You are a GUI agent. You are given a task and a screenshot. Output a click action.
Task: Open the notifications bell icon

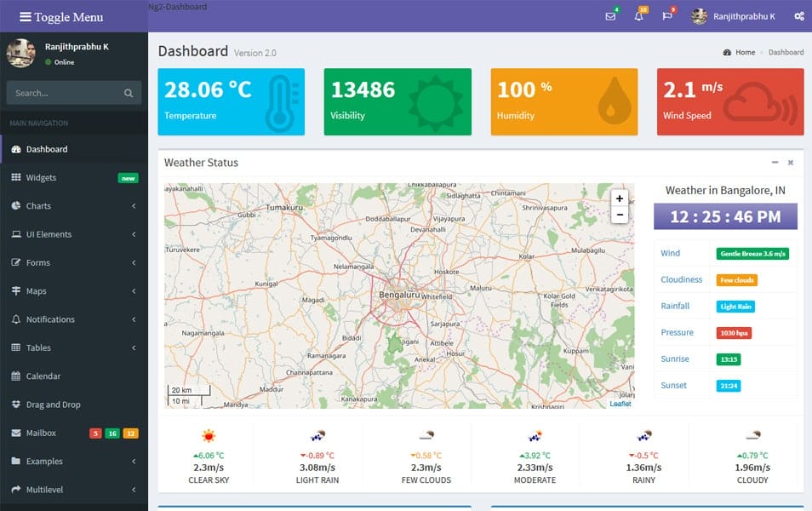click(639, 15)
